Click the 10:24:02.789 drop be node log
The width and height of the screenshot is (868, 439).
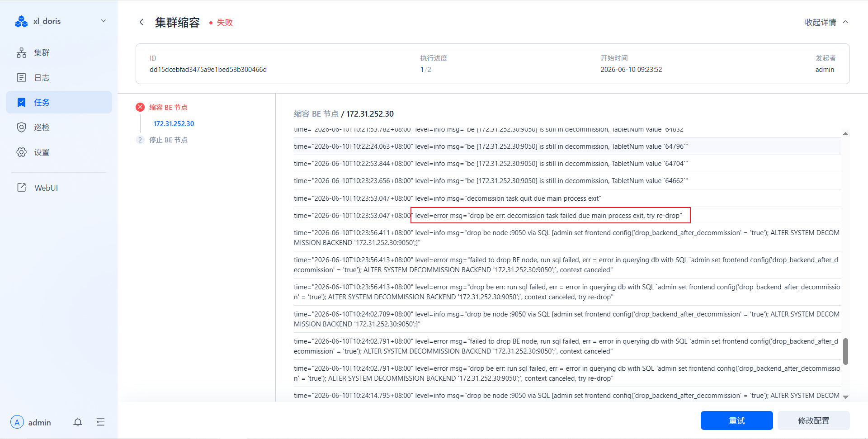click(x=567, y=319)
